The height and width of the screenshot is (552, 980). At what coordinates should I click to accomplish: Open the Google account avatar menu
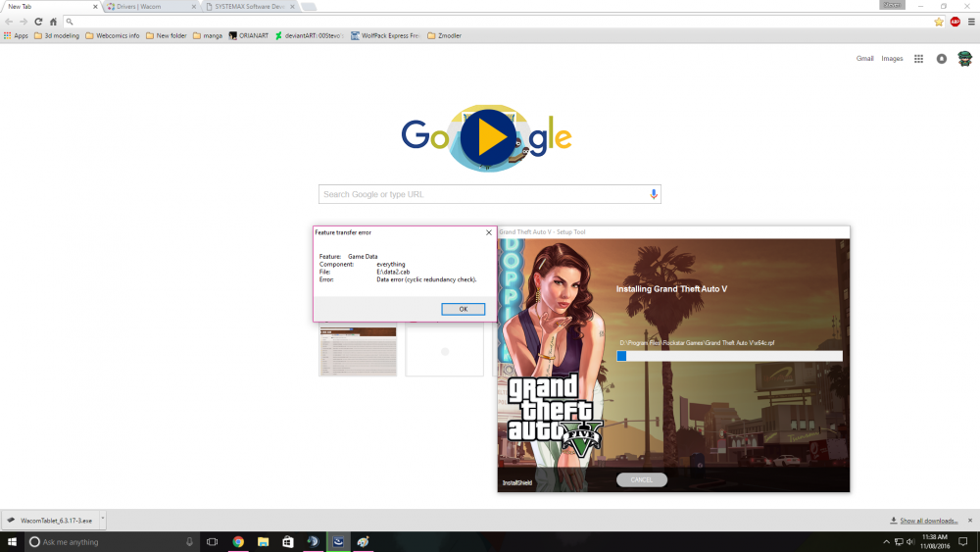pos(964,59)
